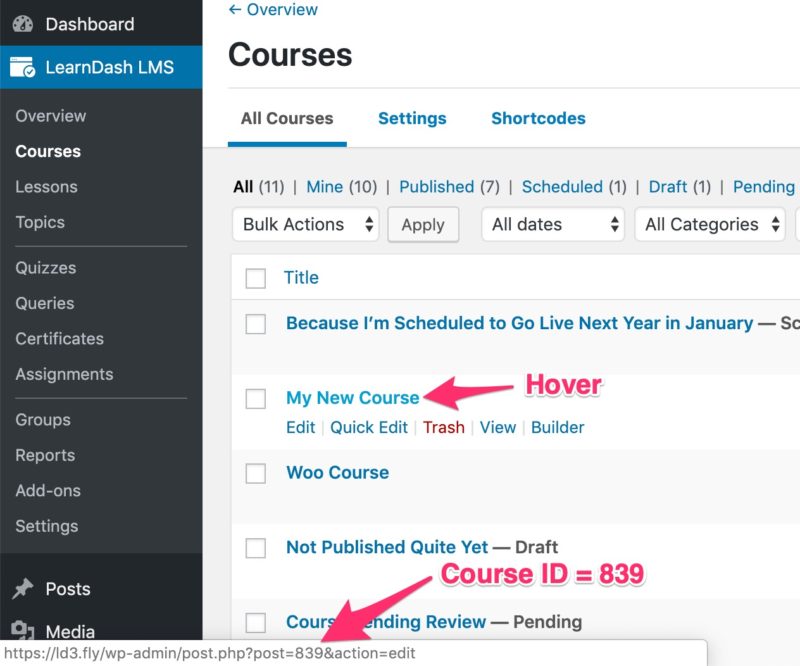Select the Not Published Quite Yet checkbox
800x666 pixels.
click(256, 547)
